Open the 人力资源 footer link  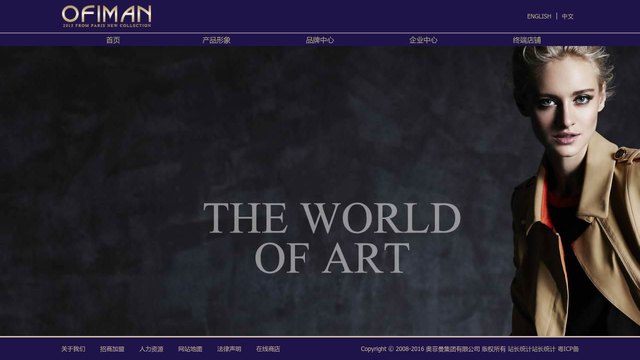[x=151, y=349]
